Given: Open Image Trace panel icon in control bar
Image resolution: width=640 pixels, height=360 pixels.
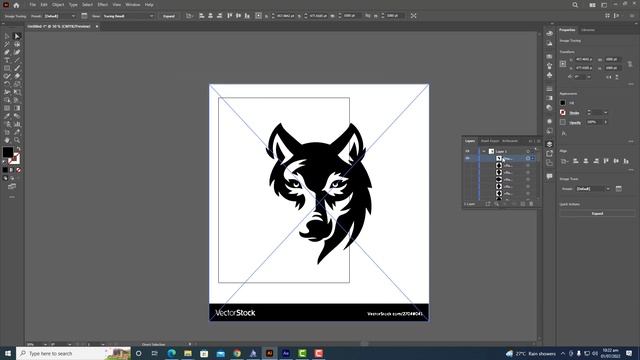Looking at the screenshot, I should tap(84, 16).
